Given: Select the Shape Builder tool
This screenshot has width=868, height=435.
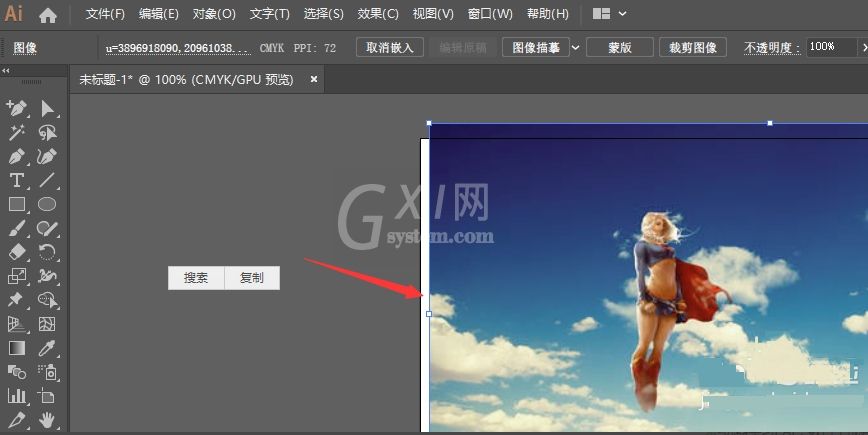Looking at the screenshot, I should (x=48, y=300).
